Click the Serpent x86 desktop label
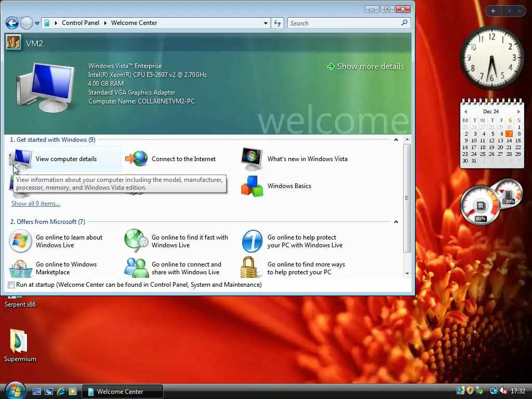 point(20,304)
